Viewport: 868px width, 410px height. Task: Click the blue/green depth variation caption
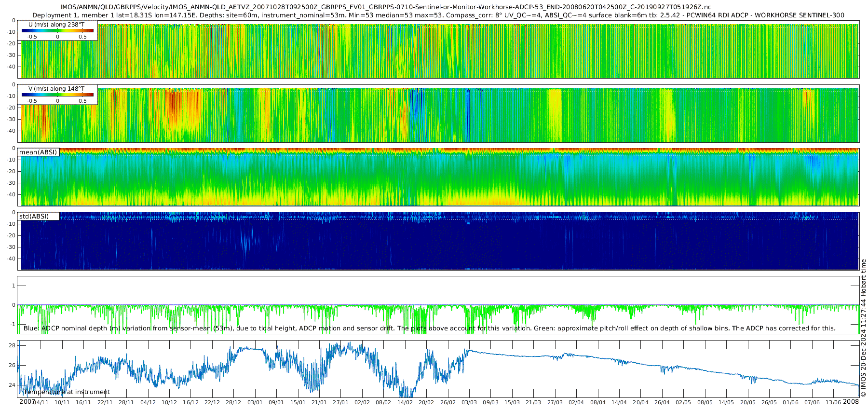click(x=429, y=328)
